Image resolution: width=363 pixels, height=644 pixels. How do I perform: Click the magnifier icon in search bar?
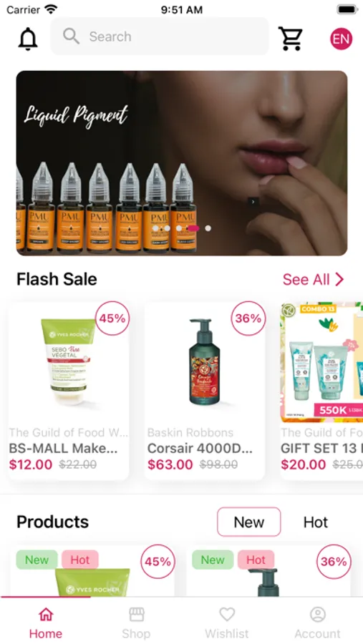[x=71, y=36]
